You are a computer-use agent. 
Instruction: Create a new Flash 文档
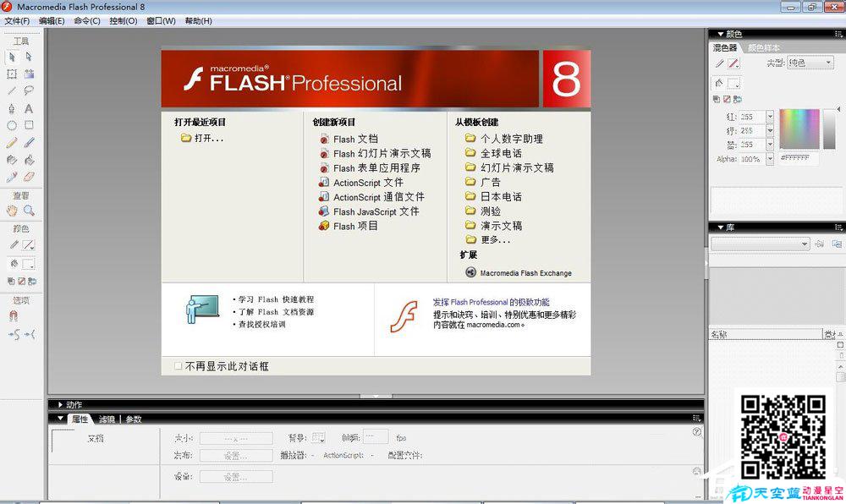[349, 139]
